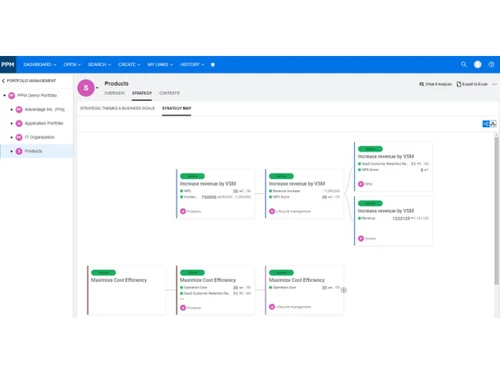Viewport: 500px width, 375px height.
Task: Click the Active badge on the empty Maximize Cost card
Action: 103,273
